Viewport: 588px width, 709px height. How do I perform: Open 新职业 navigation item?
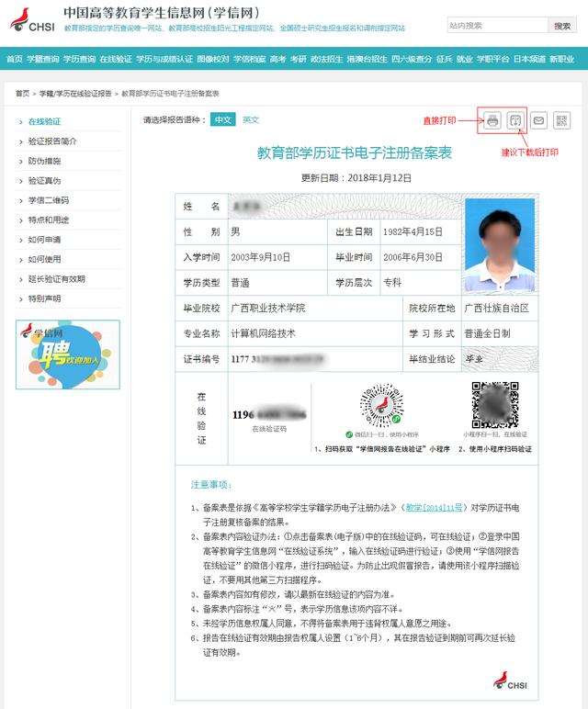pos(562,59)
